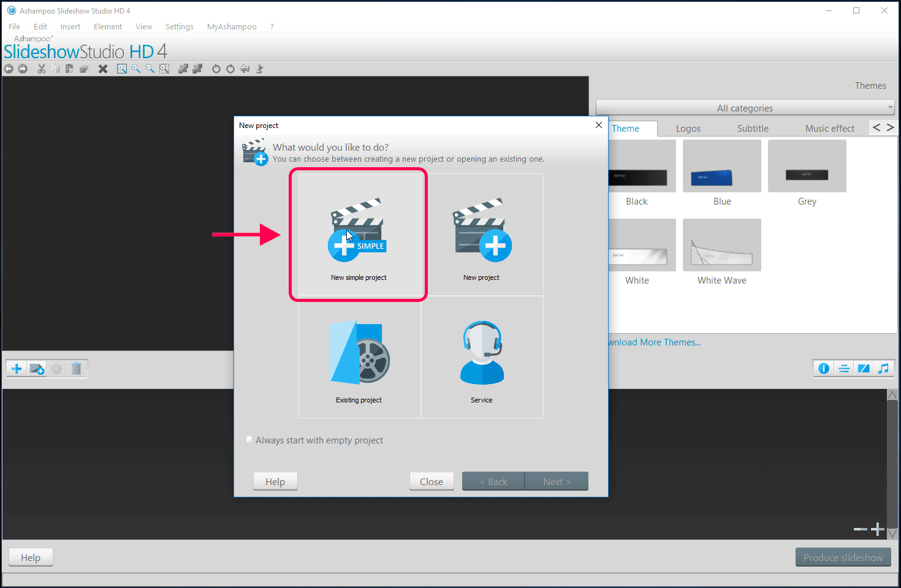Select the Blue theme thumbnail
This screenshot has height=588, width=901.
(722, 166)
